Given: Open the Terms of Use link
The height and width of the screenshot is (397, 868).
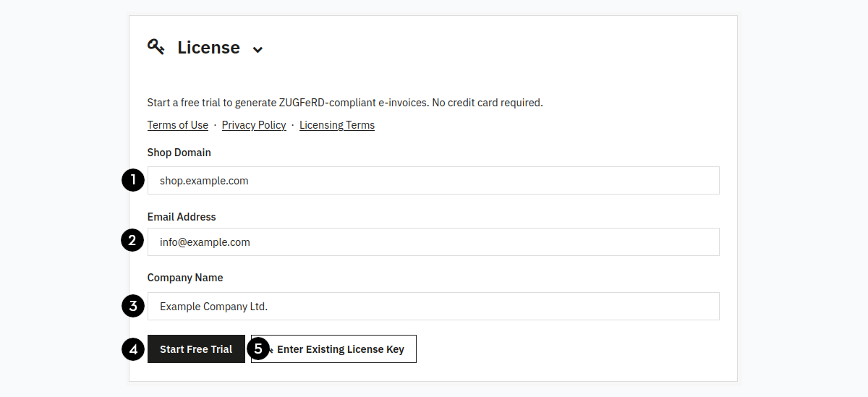Looking at the screenshot, I should click(x=178, y=125).
